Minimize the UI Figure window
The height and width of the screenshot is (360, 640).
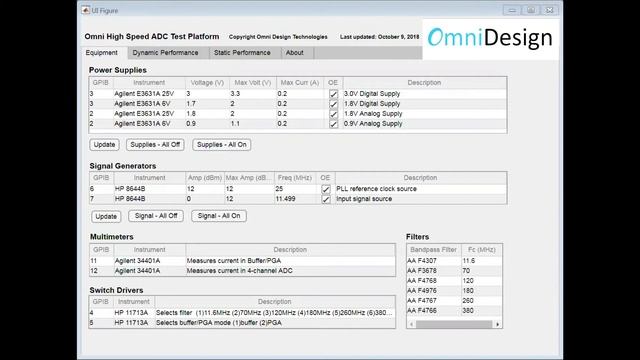512,10
